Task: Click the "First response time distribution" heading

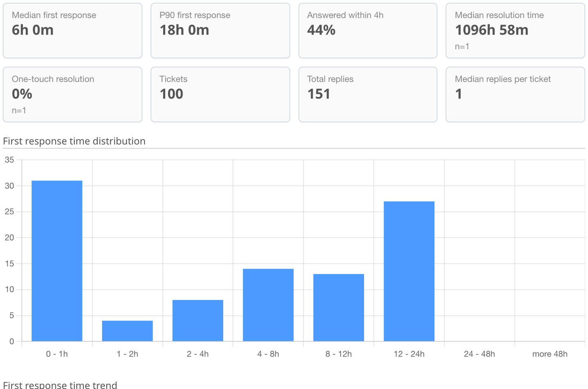Action: (x=74, y=141)
